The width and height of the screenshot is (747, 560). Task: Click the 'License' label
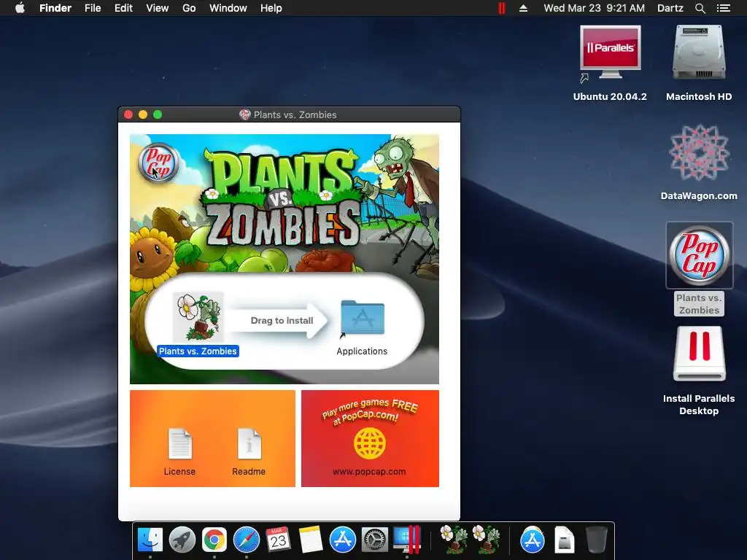(x=179, y=472)
